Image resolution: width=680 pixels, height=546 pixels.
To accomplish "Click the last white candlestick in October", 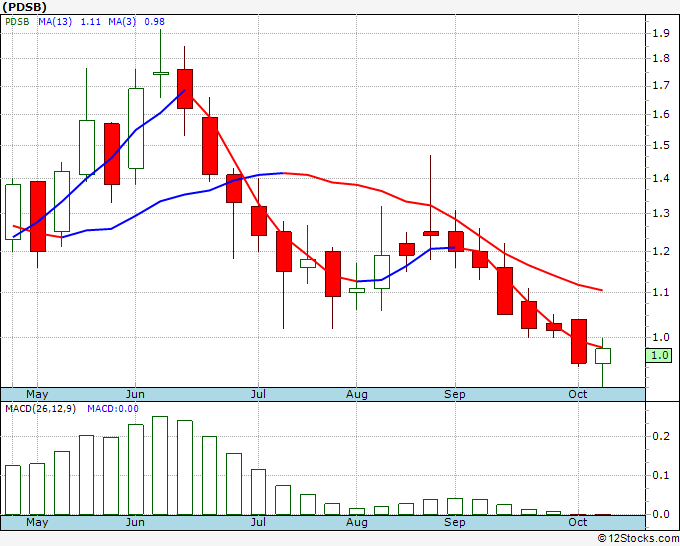I will point(603,356).
